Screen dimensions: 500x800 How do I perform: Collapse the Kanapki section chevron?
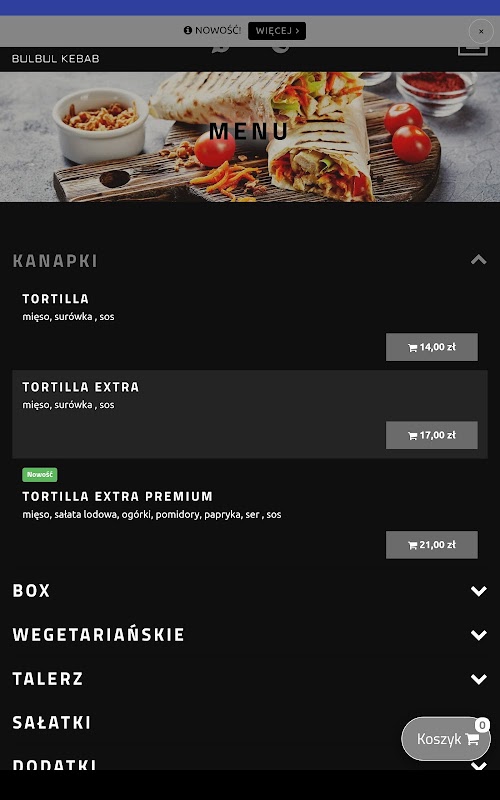(478, 260)
